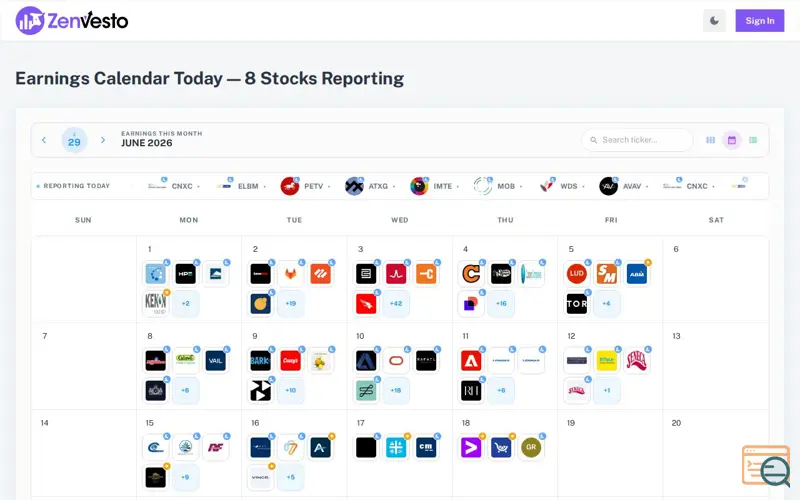Open the ZenVesto logo home link
Viewport: 800px width, 500px height.
pos(71,20)
